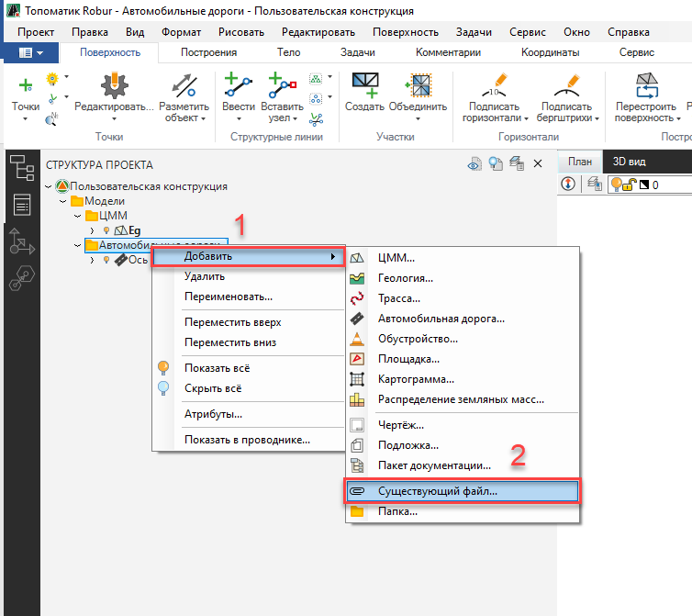692x616 pixels.
Task: Select Удалить in context menu
Action: 248,276
